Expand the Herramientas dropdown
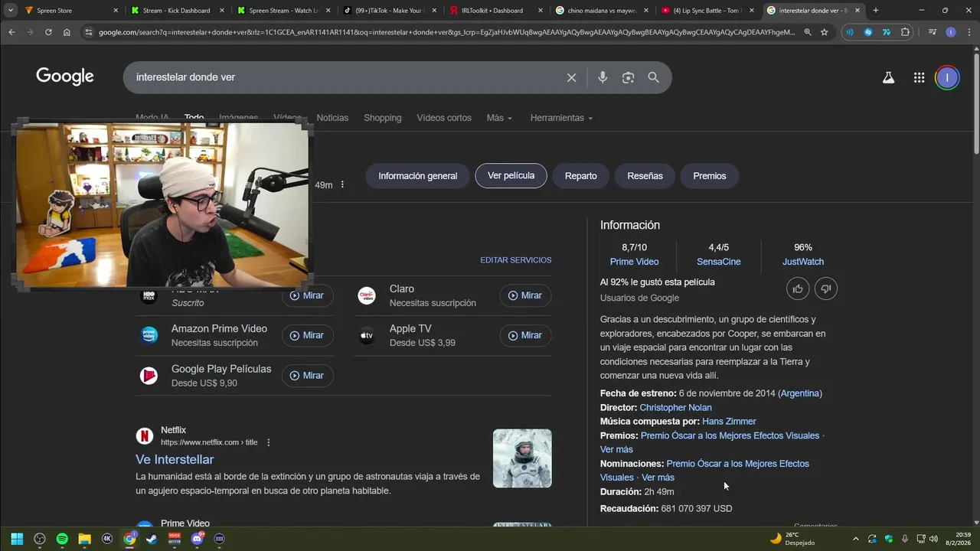Viewport: 980px width, 551px height. (x=561, y=118)
